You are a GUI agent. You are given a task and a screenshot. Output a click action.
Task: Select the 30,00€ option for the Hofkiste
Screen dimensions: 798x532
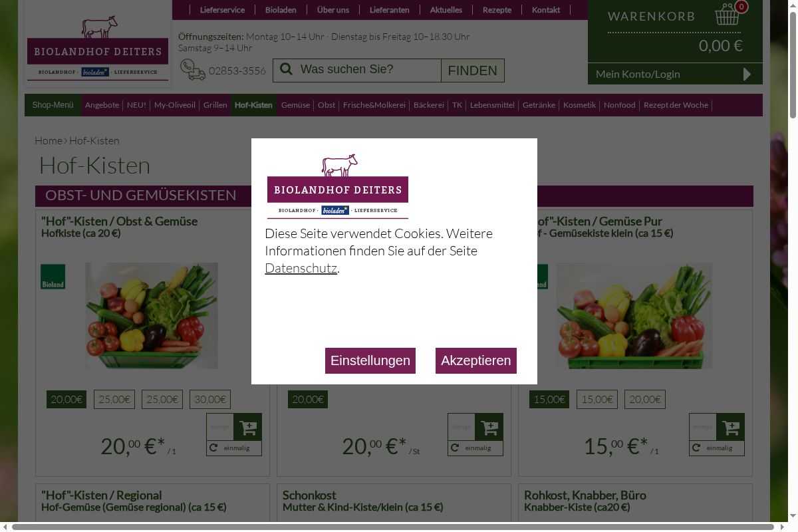point(210,400)
